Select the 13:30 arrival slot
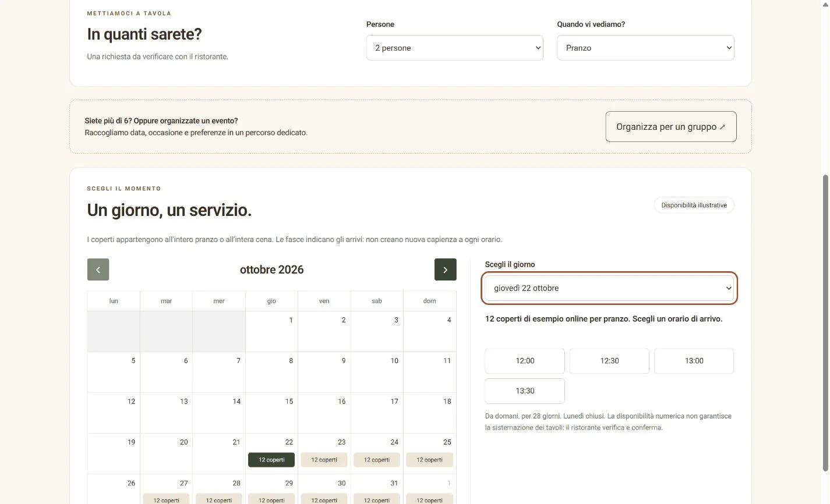Image resolution: width=830 pixels, height=504 pixels. [525, 391]
